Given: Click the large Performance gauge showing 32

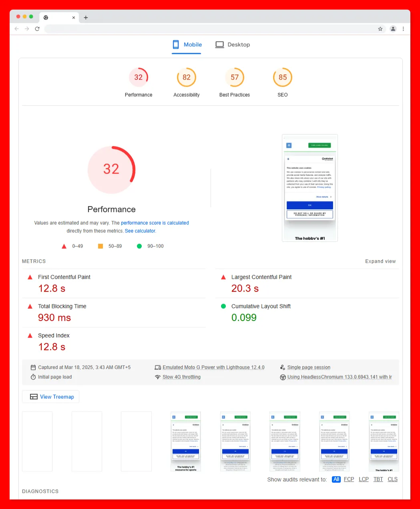Looking at the screenshot, I should [111, 170].
